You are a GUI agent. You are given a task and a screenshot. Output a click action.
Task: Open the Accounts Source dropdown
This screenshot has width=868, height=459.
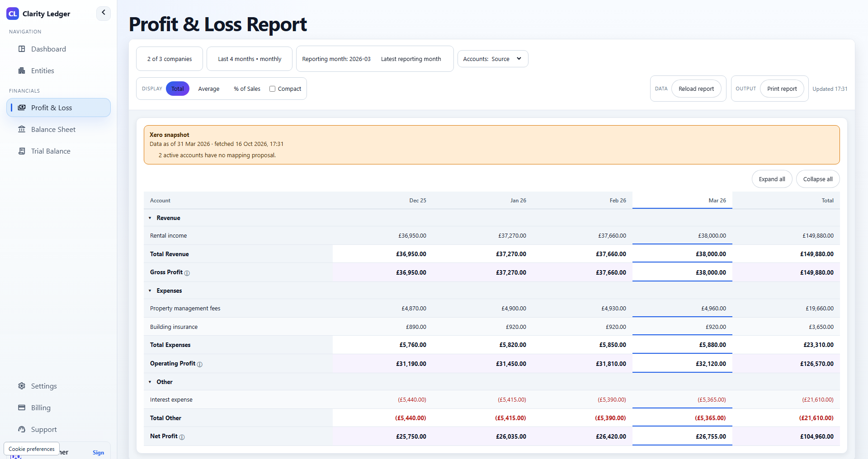[x=493, y=59]
